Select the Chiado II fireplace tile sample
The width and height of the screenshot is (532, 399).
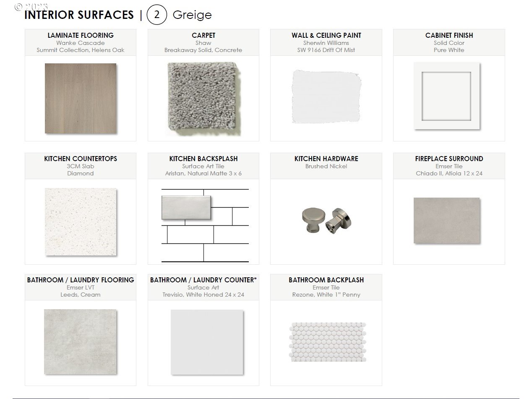tap(447, 220)
